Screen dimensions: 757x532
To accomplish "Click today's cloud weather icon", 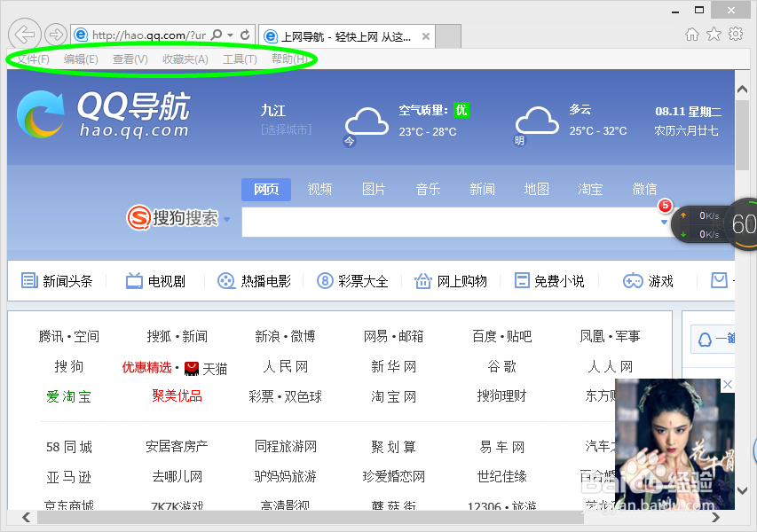I will (367, 122).
